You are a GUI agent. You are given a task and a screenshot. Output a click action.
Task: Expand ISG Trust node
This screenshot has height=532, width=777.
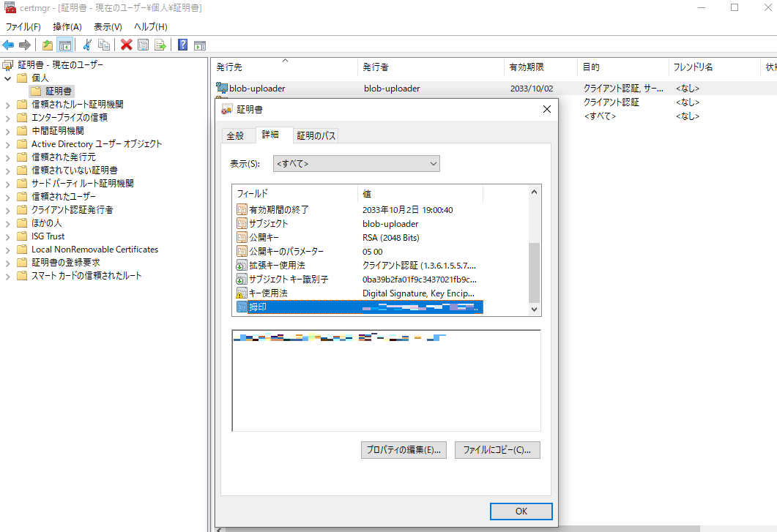(x=7, y=237)
